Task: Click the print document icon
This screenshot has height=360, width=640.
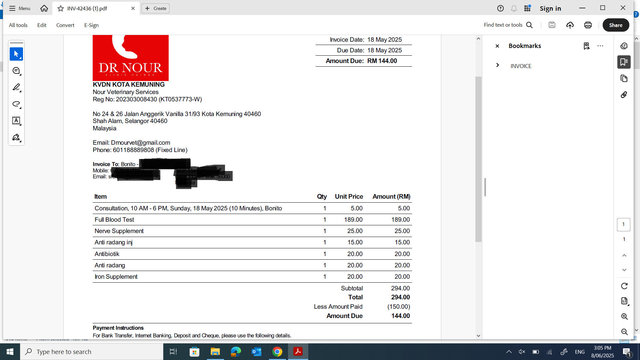Action: (x=588, y=25)
